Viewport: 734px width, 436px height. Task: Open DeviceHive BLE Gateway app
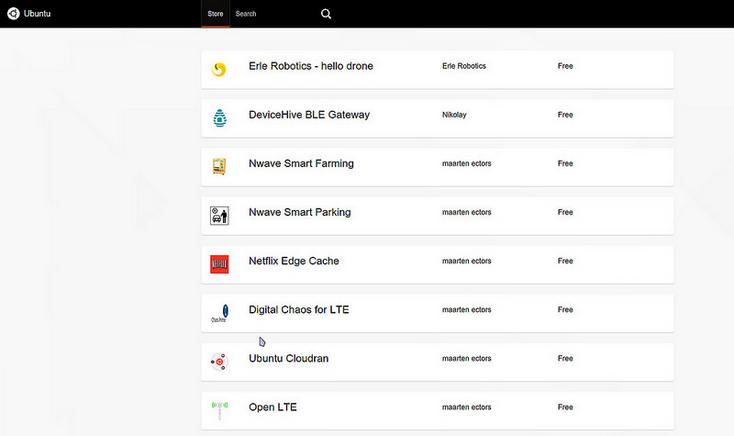[309, 115]
